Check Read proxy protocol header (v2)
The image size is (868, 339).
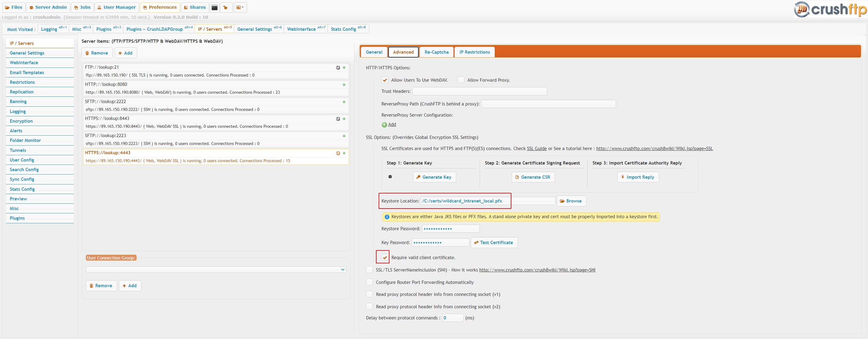point(370,306)
